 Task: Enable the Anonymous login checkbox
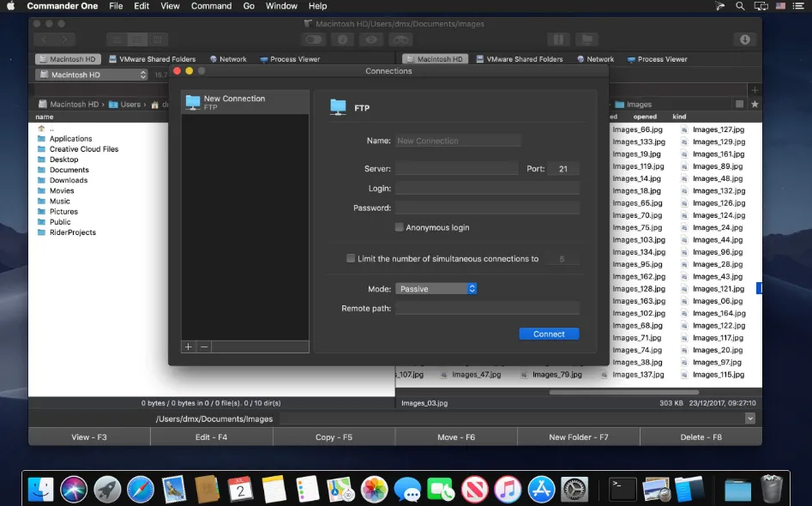pos(400,227)
